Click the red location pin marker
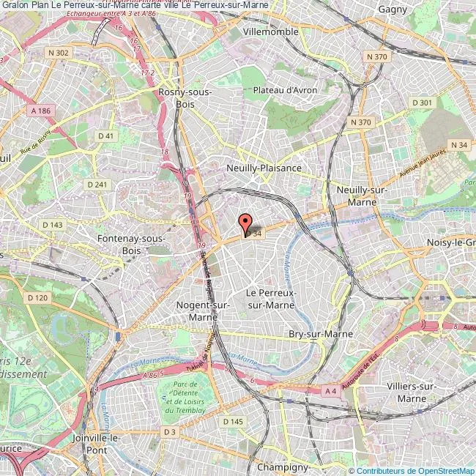 pyautogui.click(x=245, y=225)
